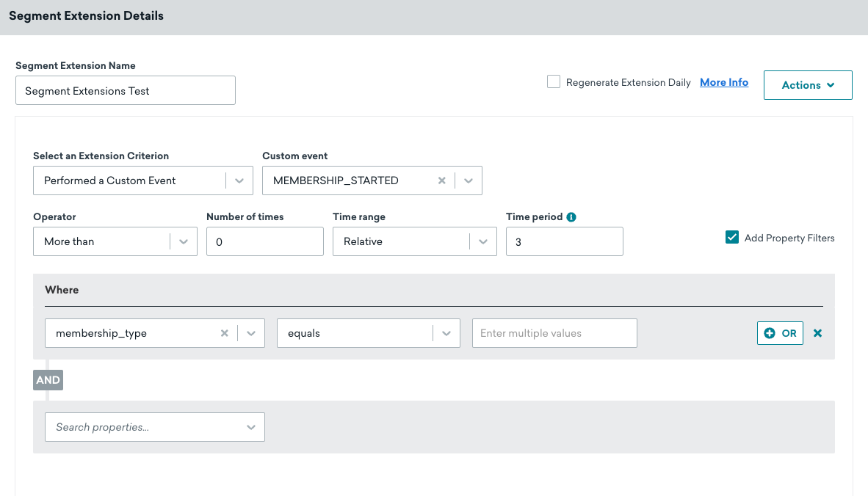Remove the membership_type filter row

817,332
